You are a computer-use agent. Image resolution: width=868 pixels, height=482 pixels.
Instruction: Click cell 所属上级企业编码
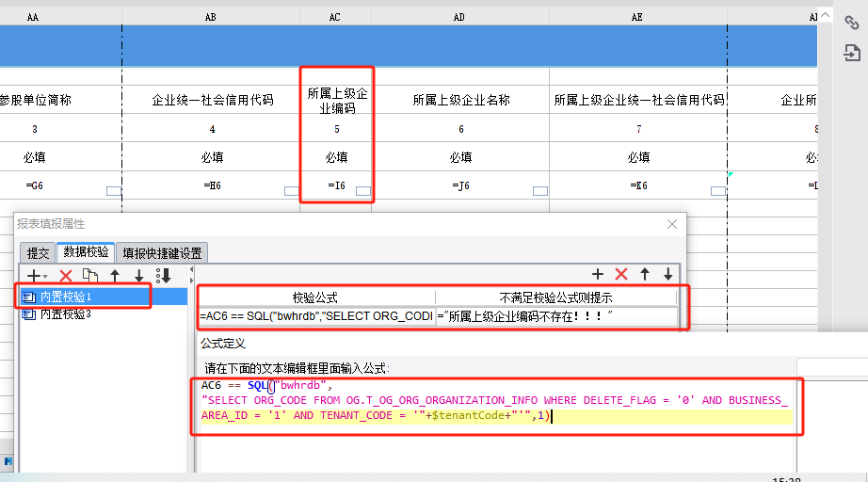point(336,100)
